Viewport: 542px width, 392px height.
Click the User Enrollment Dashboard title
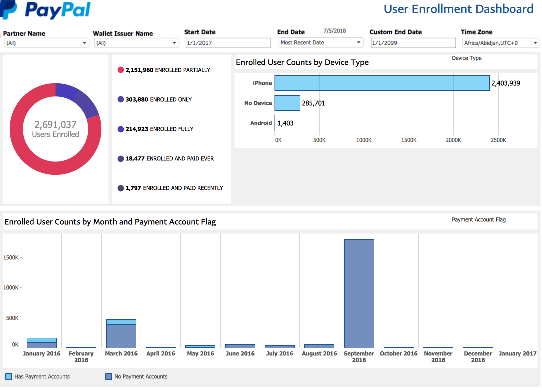pos(458,9)
